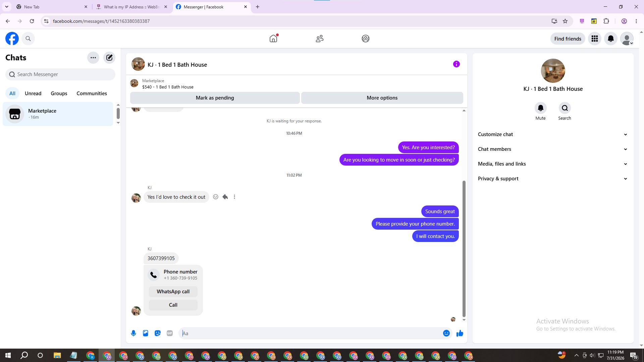Viewport: 644px width, 362px height.
Task: Click the address bar URL
Action: pos(101,21)
